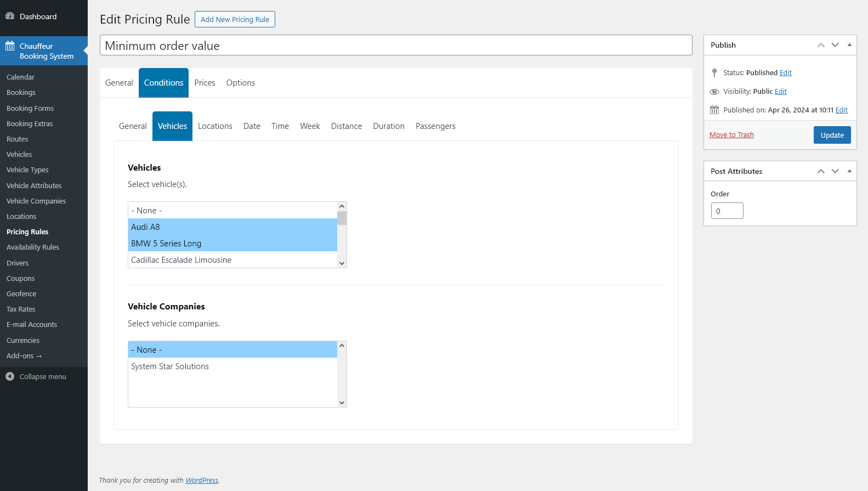Edit the published date
This screenshot has width=868, height=491.
pos(842,110)
